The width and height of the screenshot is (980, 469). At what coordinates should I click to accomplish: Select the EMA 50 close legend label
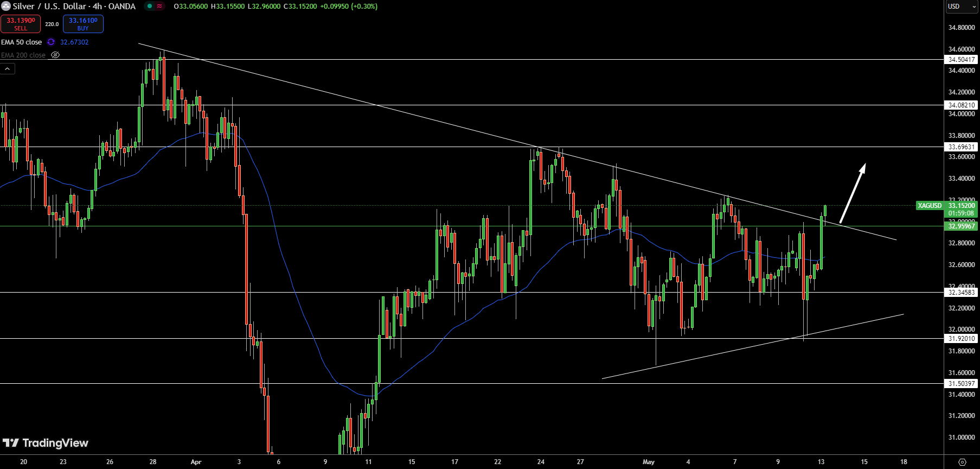coord(22,42)
